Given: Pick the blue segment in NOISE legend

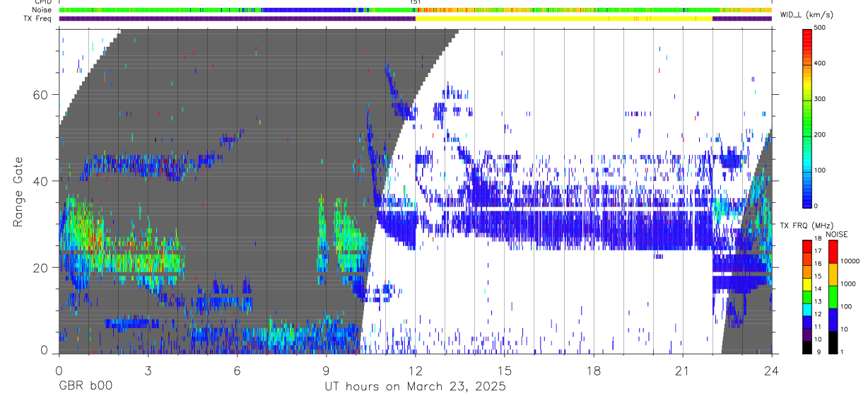Looking at the screenshot, I should pyautogui.click(x=833, y=319).
